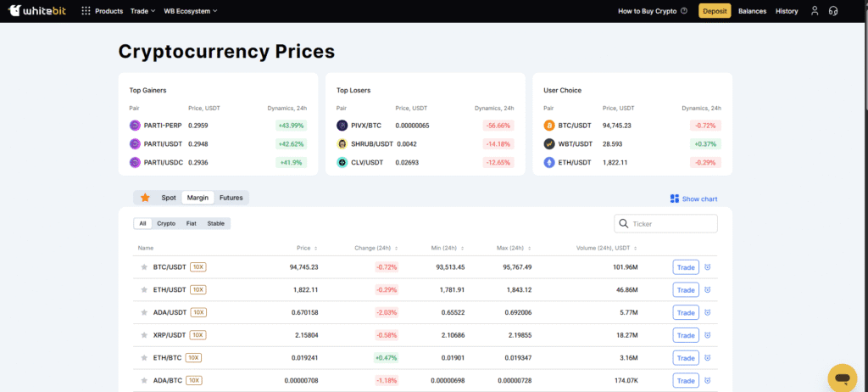Click the PARTI/USDC coin icon

pos(135,162)
